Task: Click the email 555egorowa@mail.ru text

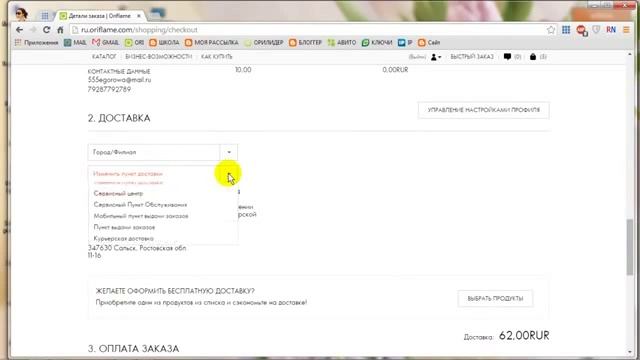Action: pyautogui.click(x=119, y=80)
